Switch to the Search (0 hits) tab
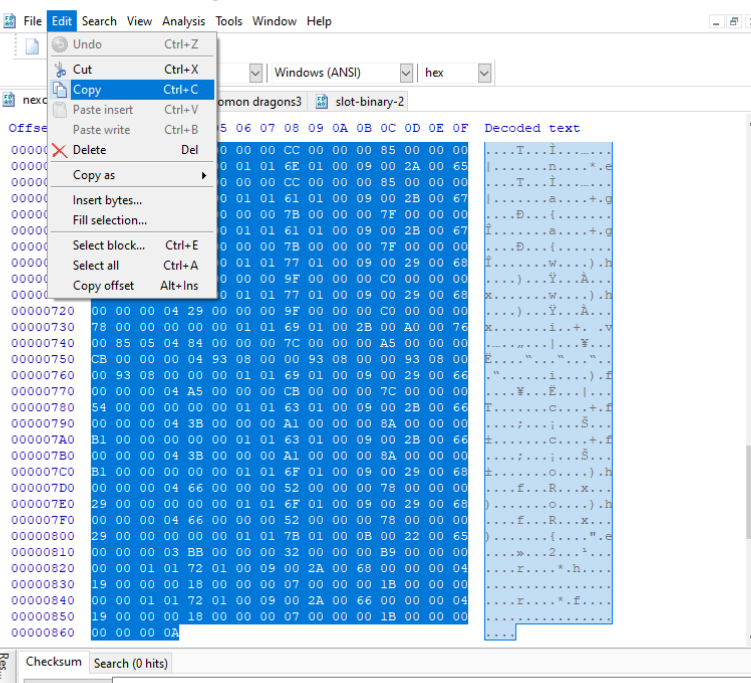The image size is (751, 683). pos(131,663)
